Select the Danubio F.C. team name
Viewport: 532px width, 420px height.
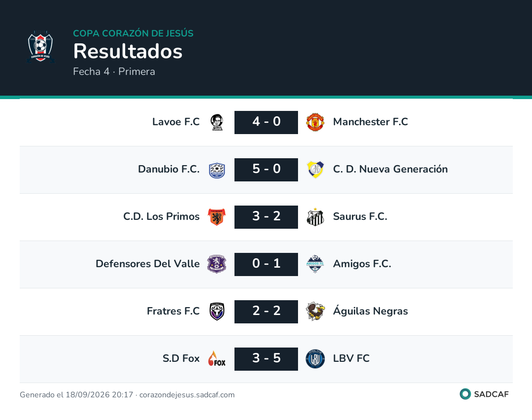[168, 169]
